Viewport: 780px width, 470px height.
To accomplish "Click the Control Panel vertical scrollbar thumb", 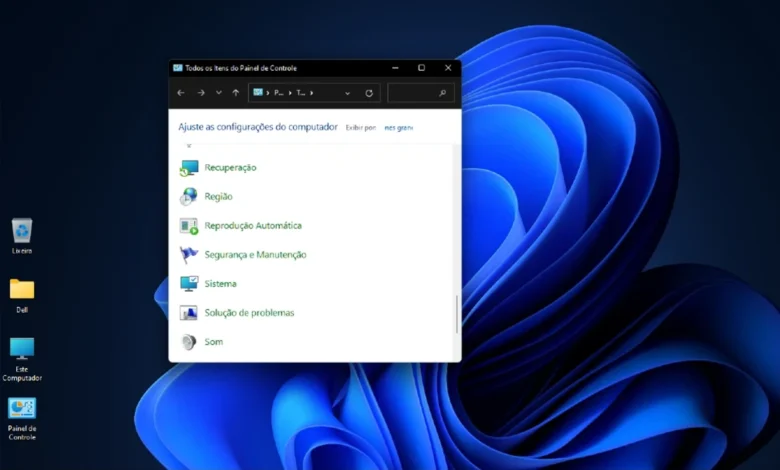I will click(x=457, y=314).
